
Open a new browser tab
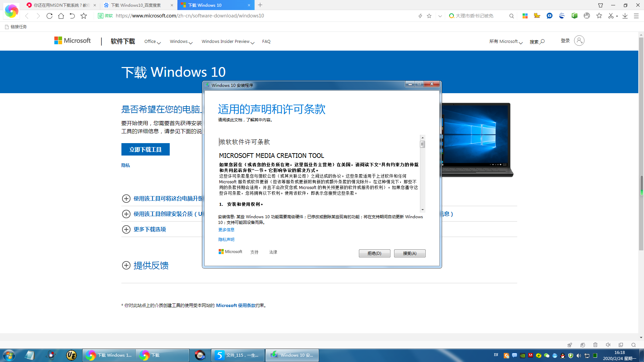pyautogui.click(x=260, y=5)
